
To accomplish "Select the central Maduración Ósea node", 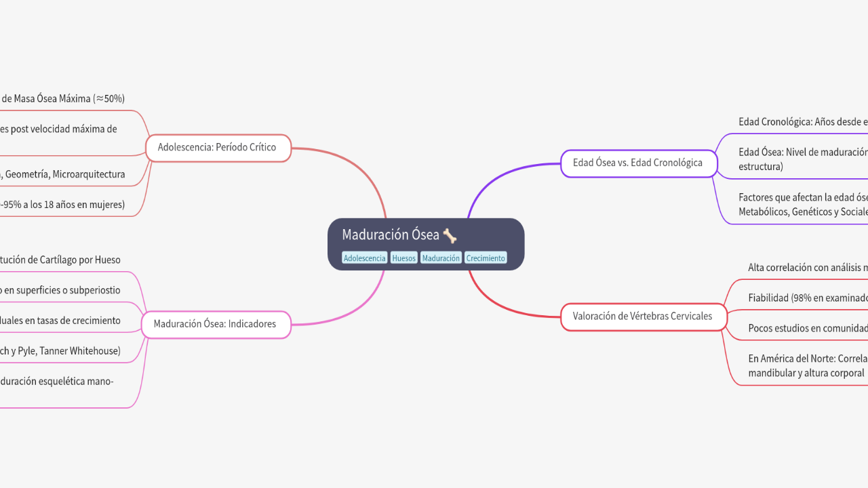I will [426, 244].
